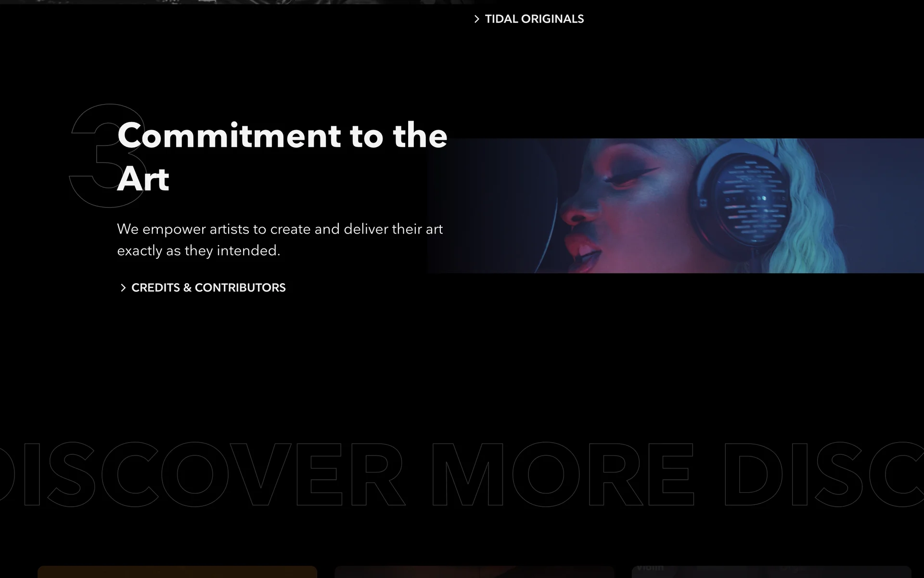Open the middle card at the bottom
This screenshot has width=924, height=578.
(474, 572)
